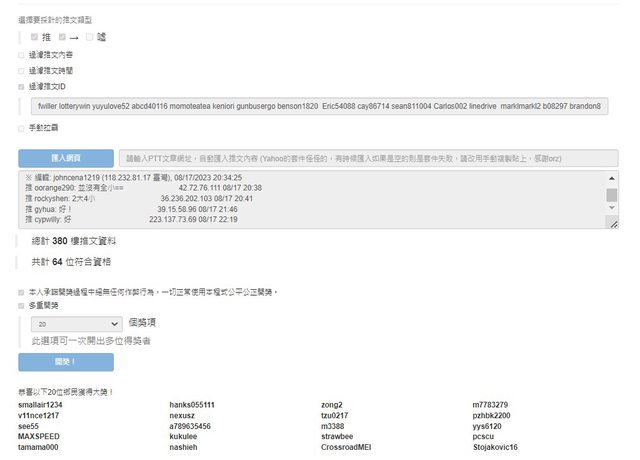Toggle the 多重開獎 checkbox
This screenshot has height=460, width=640.
tap(22, 306)
